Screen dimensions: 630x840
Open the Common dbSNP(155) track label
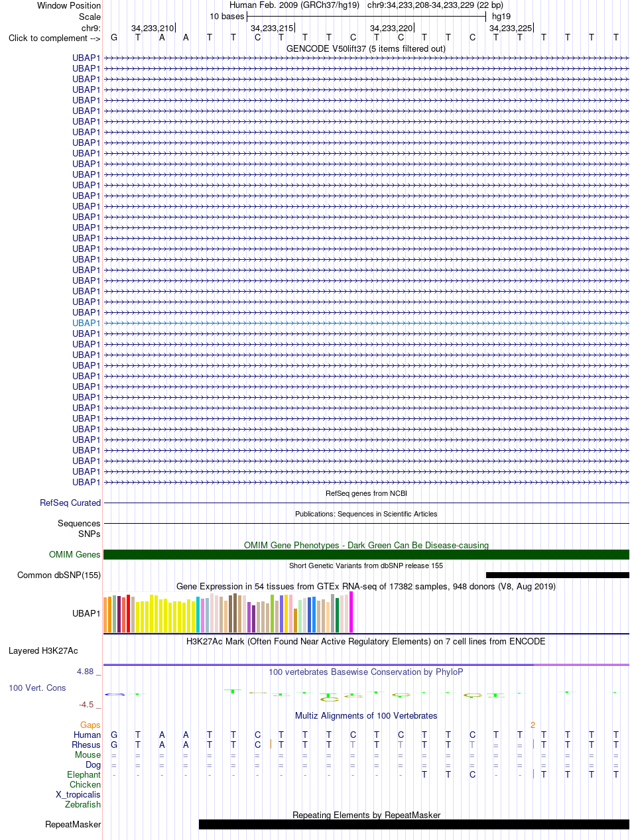click(x=59, y=575)
